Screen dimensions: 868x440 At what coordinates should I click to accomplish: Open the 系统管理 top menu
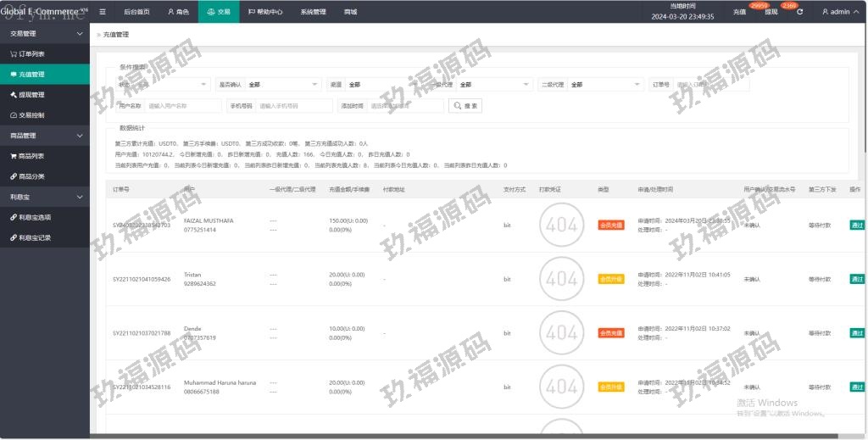[313, 12]
